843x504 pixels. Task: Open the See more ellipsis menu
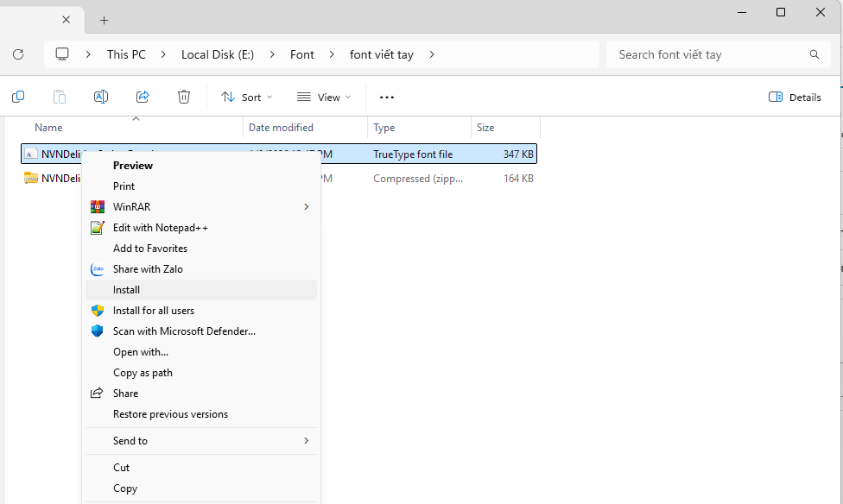387,98
